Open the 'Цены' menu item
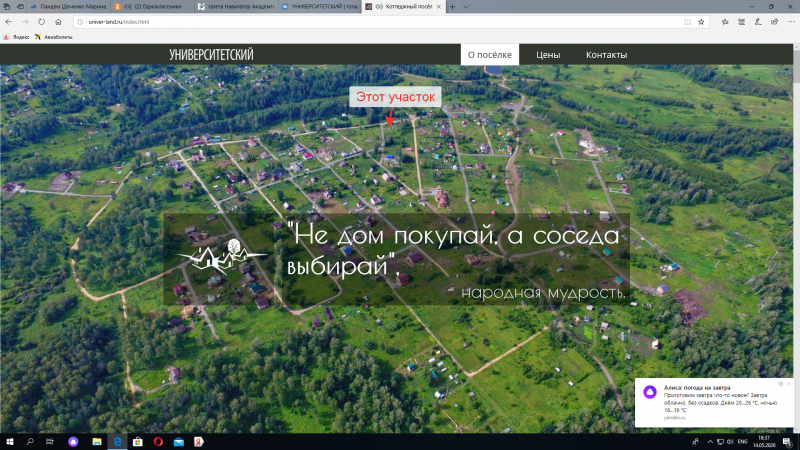This screenshot has height=450, width=800. 548,55
